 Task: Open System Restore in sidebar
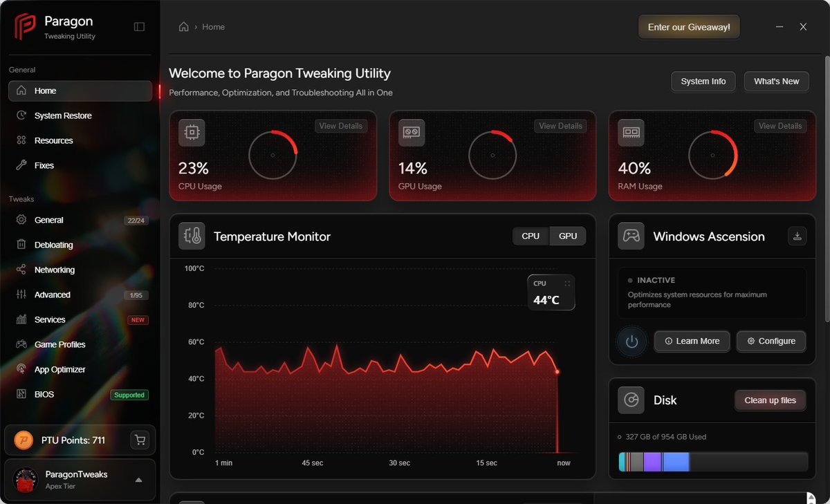point(80,115)
